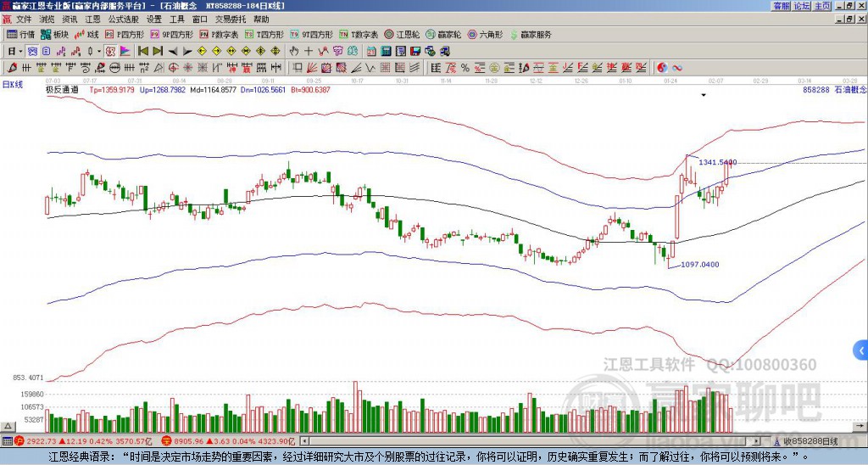Open the 交易委托 menu

pos(231,20)
